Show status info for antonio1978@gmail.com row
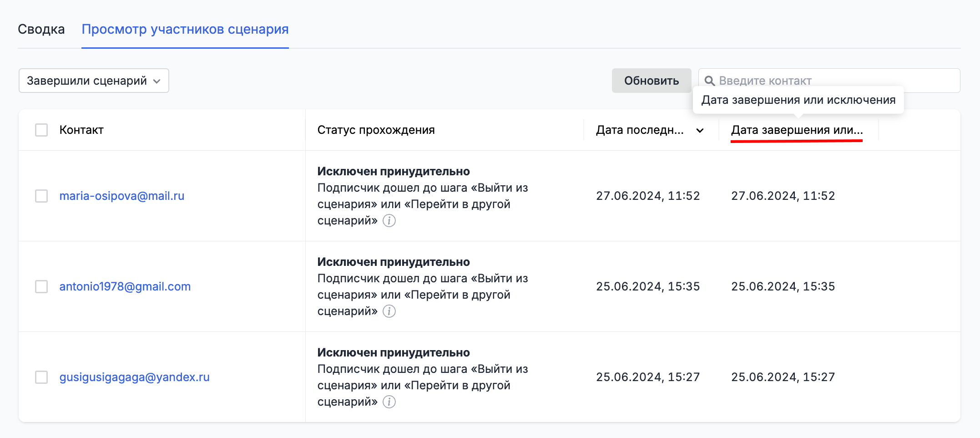This screenshot has height=438, width=980. [x=389, y=311]
